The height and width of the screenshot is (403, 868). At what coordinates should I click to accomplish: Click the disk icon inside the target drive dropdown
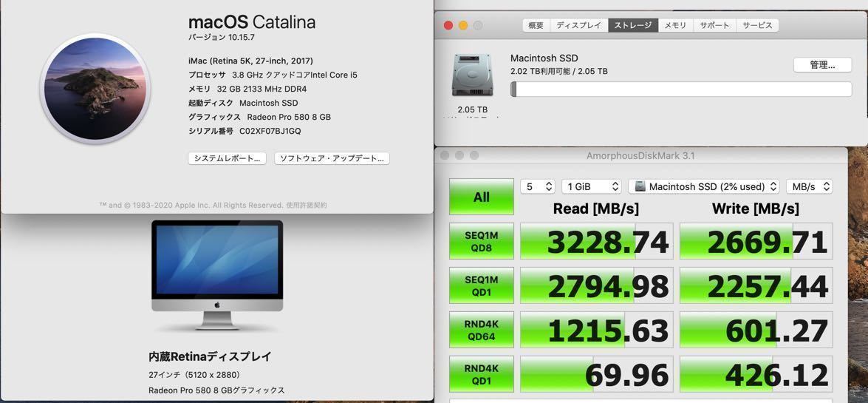(640, 187)
